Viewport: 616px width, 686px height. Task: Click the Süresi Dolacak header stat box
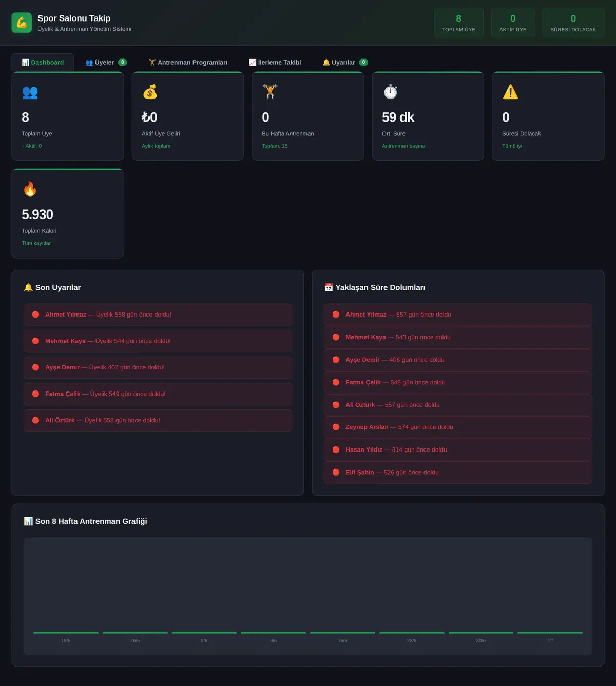(573, 23)
